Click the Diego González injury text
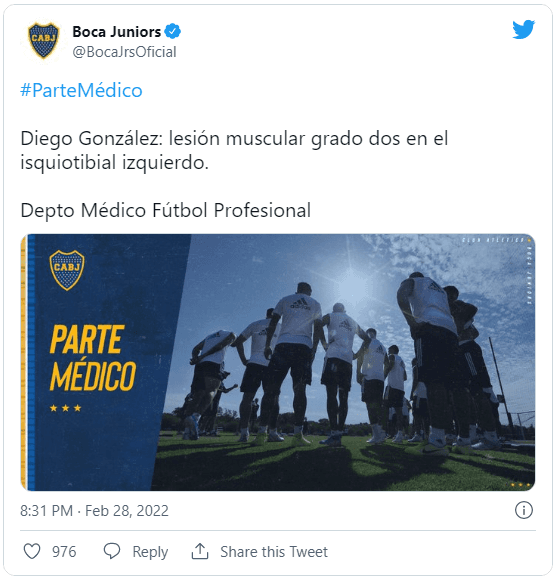Image resolution: width=556 pixels, height=580 pixels. click(x=234, y=150)
